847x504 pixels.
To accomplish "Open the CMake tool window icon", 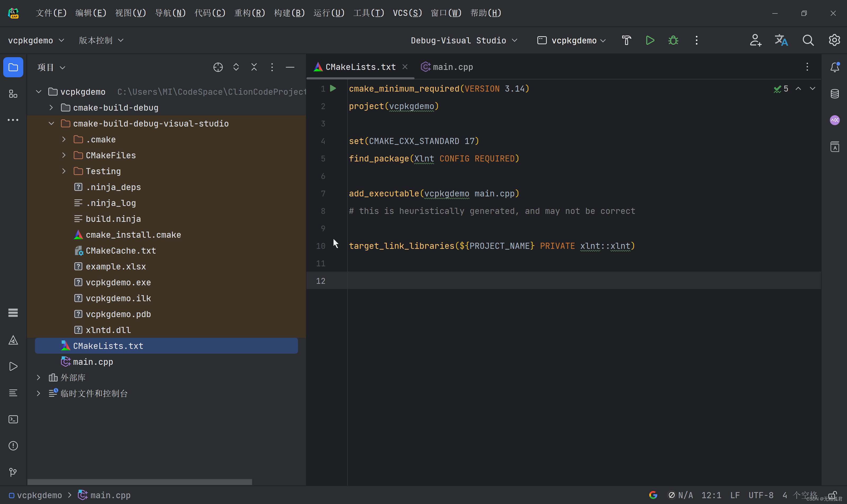I will [13, 340].
